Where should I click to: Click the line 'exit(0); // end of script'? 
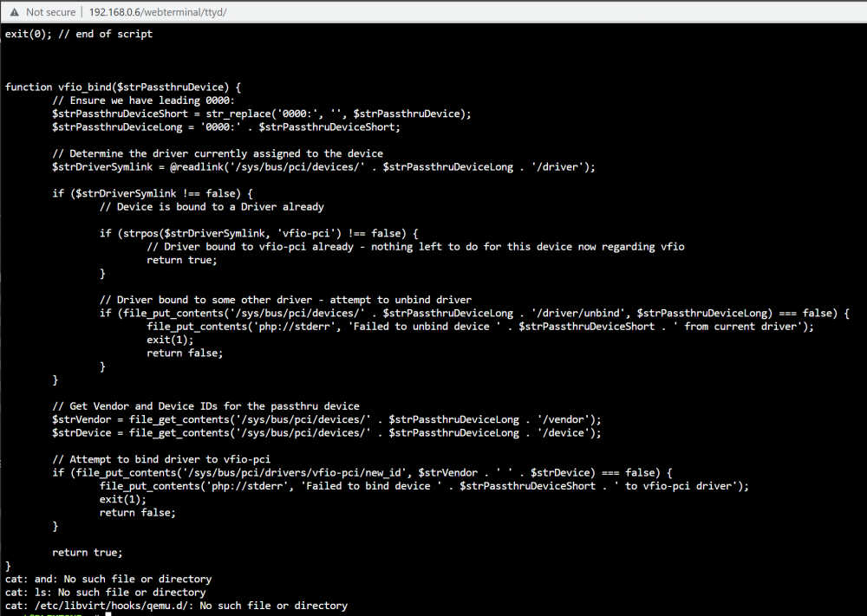79,34
